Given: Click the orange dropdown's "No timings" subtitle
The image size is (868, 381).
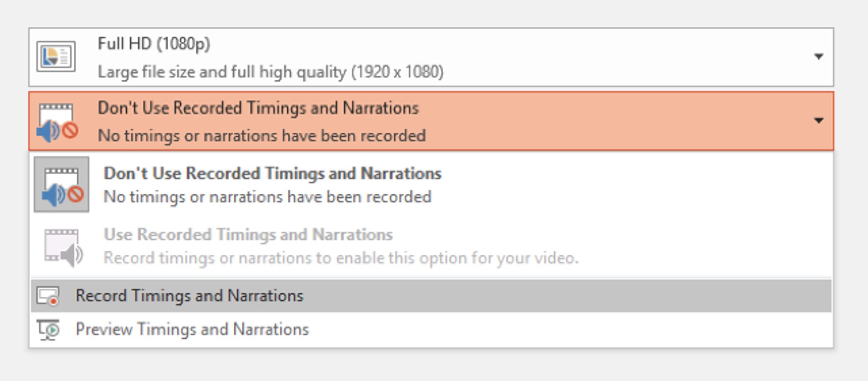Looking at the screenshot, I should coord(262,136).
